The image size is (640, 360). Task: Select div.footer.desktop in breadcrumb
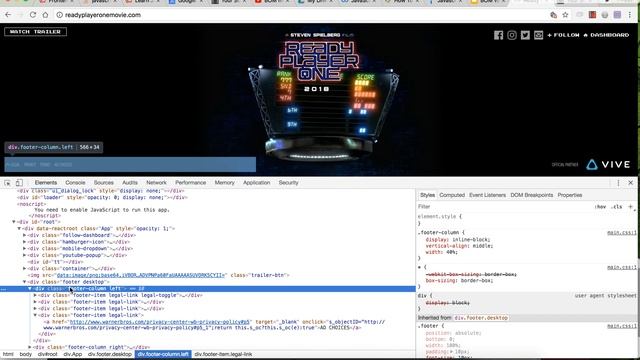coord(110,354)
